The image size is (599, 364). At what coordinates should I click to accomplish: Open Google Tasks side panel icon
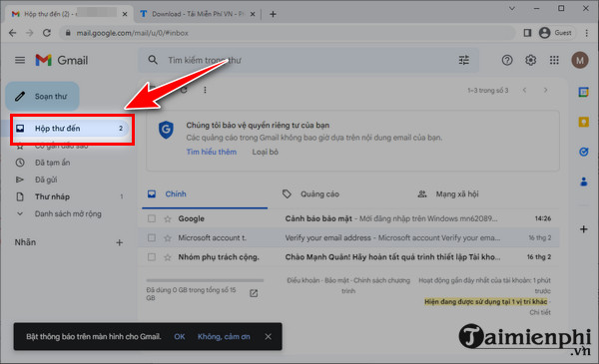pos(583,152)
